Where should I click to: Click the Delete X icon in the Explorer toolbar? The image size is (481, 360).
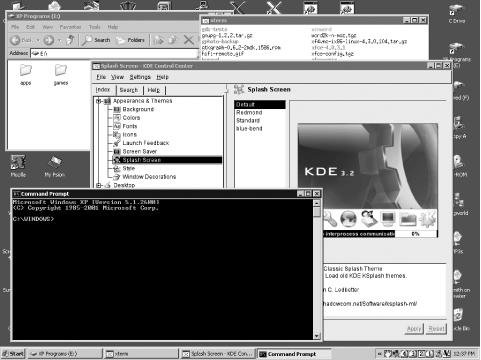(x=188, y=40)
